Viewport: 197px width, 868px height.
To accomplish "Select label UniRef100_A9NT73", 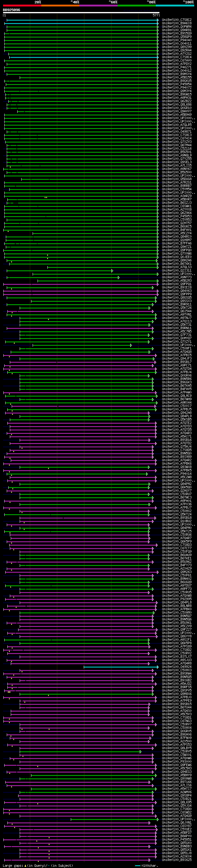I will pyautogui.click(x=177, y=278).
